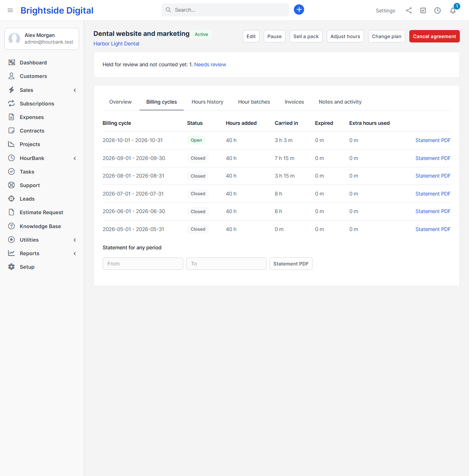Open Estimate Request in the sidebar
Screen dimensions: 469x476
[x=42, y=212]
